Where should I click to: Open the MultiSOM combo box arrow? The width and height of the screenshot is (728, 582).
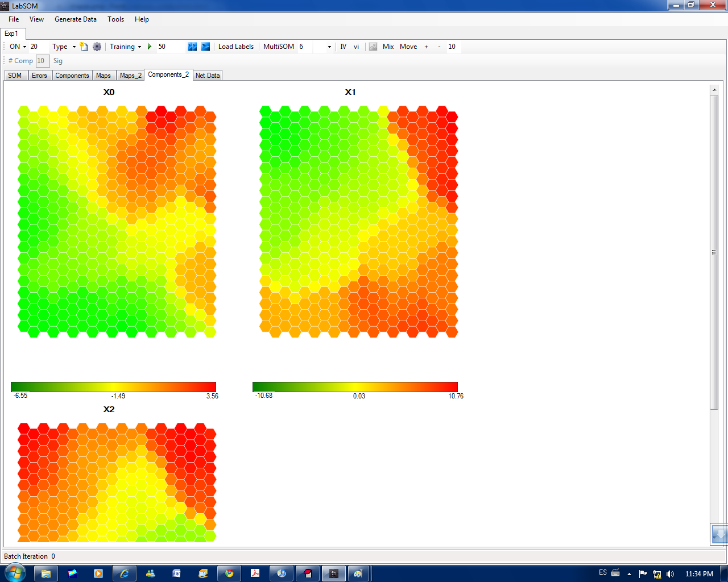[x=329, y=47]
